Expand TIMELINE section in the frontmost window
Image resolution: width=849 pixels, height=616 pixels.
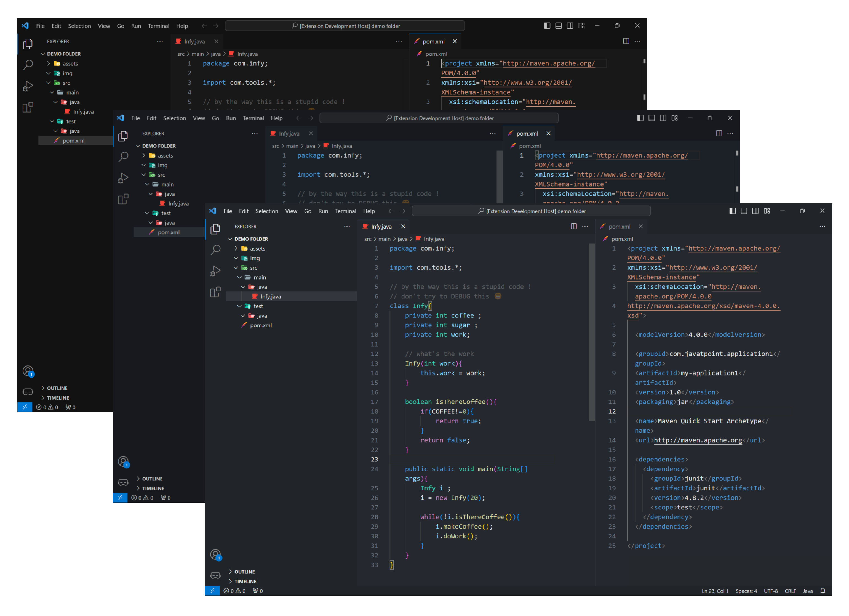245,582
